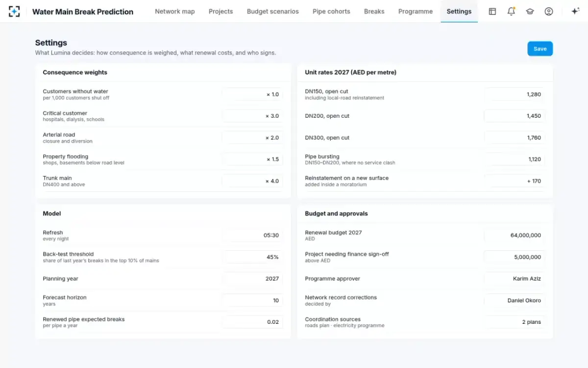Edit the DN150 open cut rate field
This screenshot has width=588, height=368.
(514, 94)
